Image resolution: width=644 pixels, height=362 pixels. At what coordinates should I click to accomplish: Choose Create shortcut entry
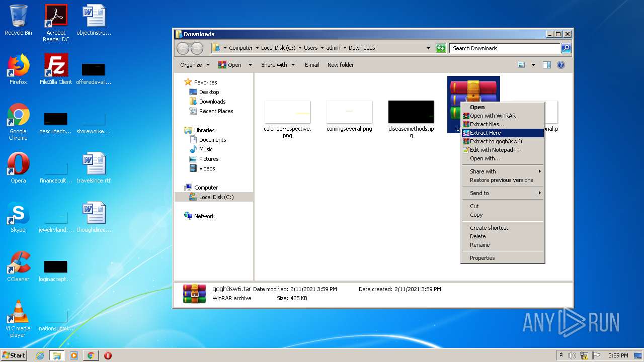pyautogui.click(x=503, y=228)
